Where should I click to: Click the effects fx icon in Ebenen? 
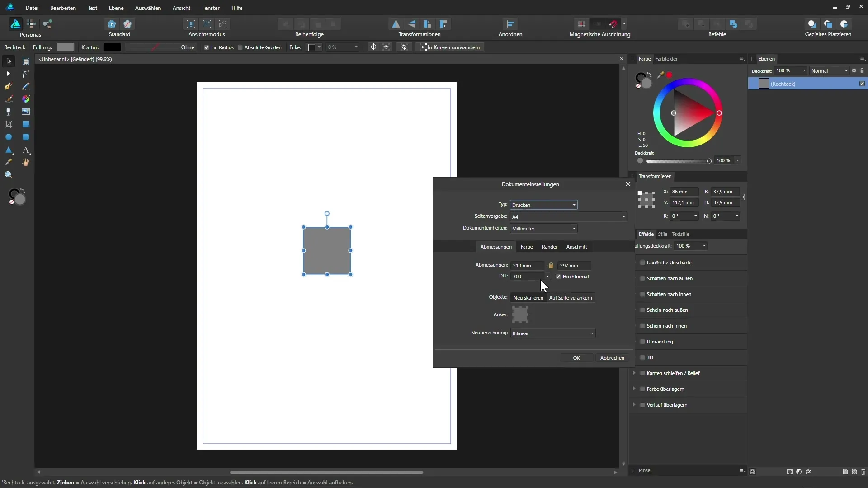coord(808,471)
